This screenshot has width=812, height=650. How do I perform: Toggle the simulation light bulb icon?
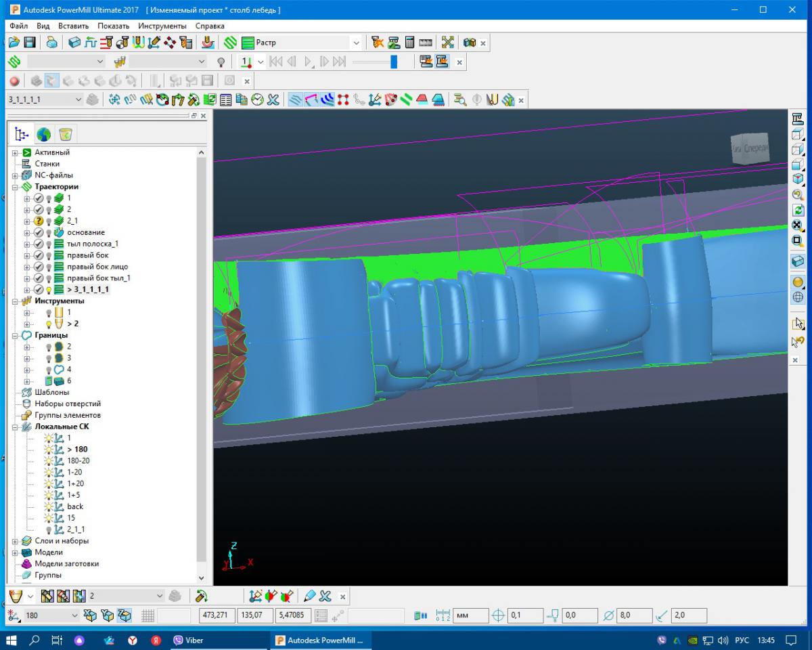point(221,62)
